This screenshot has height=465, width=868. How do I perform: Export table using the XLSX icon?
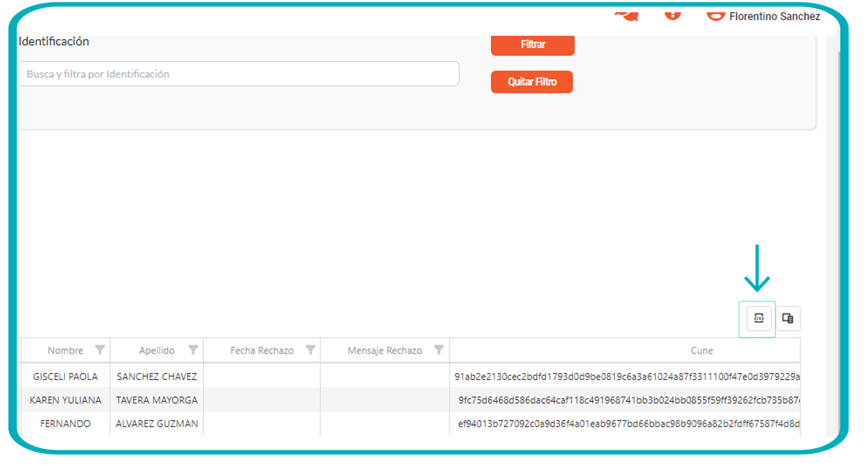click(758, 318)
